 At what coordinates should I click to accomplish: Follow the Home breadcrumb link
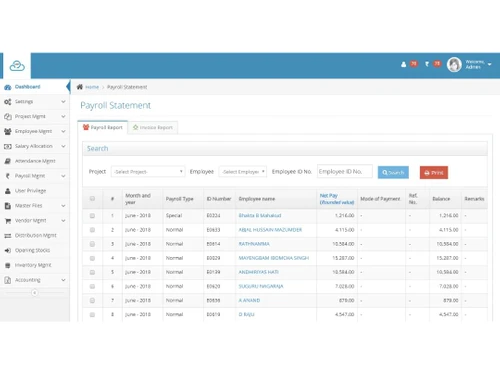pyautogui.click(x=92, y=87)
